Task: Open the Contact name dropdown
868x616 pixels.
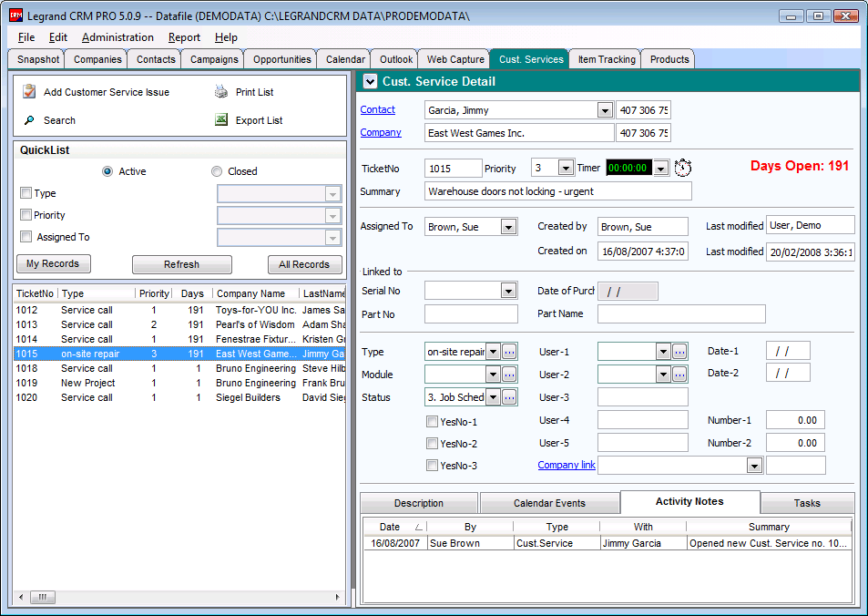Action: tap(605, 110)
